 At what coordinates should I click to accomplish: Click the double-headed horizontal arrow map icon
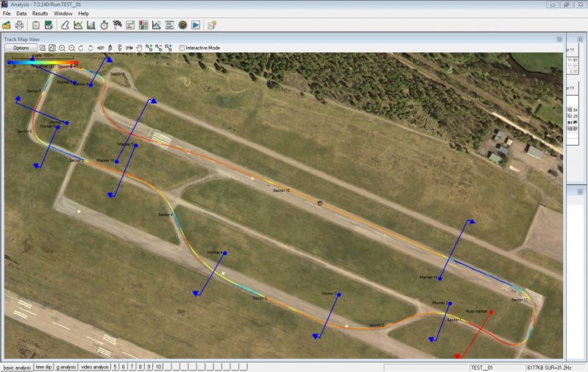tap(101, 48)
